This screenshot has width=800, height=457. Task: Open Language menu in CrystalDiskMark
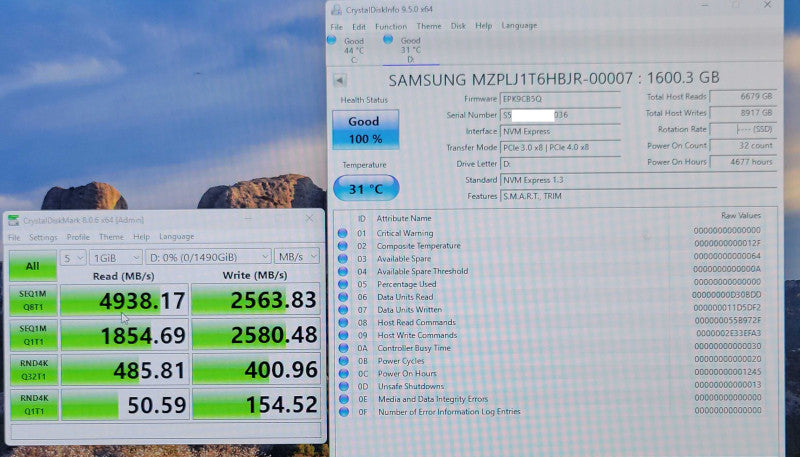pyautogui.click(x=177, y=237)
